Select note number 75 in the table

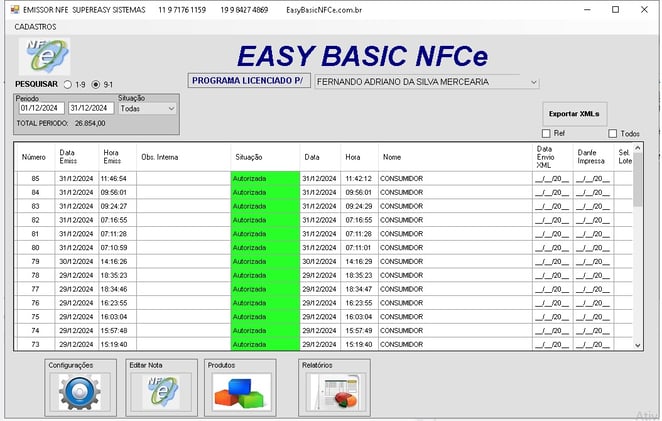[35, 317]
